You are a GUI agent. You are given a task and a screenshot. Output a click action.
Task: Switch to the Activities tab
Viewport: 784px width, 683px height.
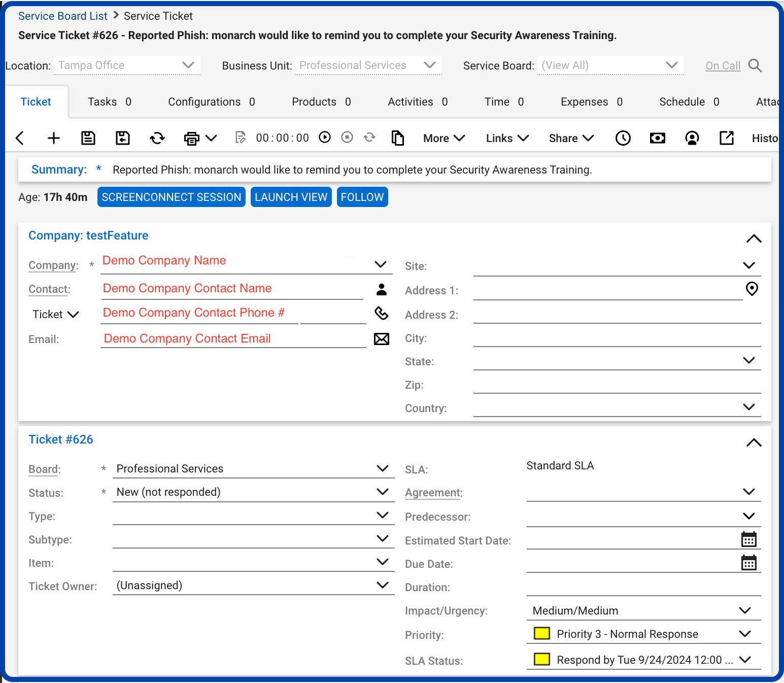pos(410,101)
